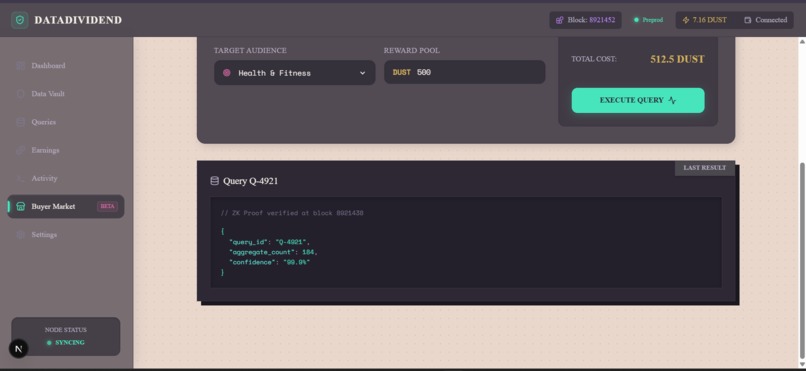
Task: Click the LAST RESULT tag
Action: click(705, 168)
